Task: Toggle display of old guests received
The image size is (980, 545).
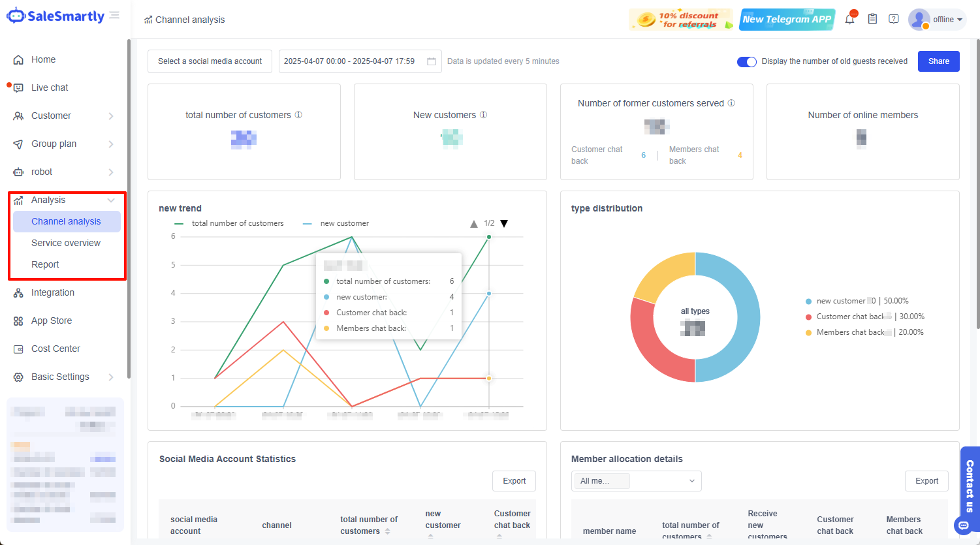Action: 746,61
